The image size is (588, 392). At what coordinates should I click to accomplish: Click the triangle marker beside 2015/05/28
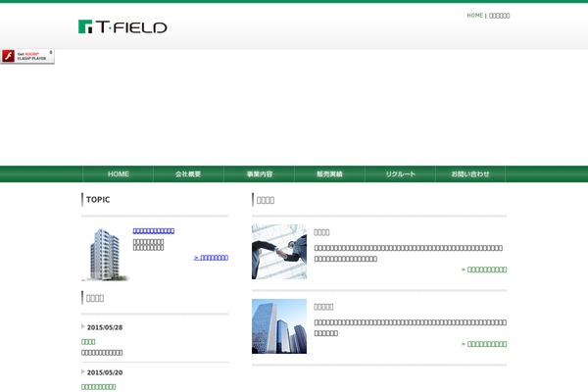(83, 326)
